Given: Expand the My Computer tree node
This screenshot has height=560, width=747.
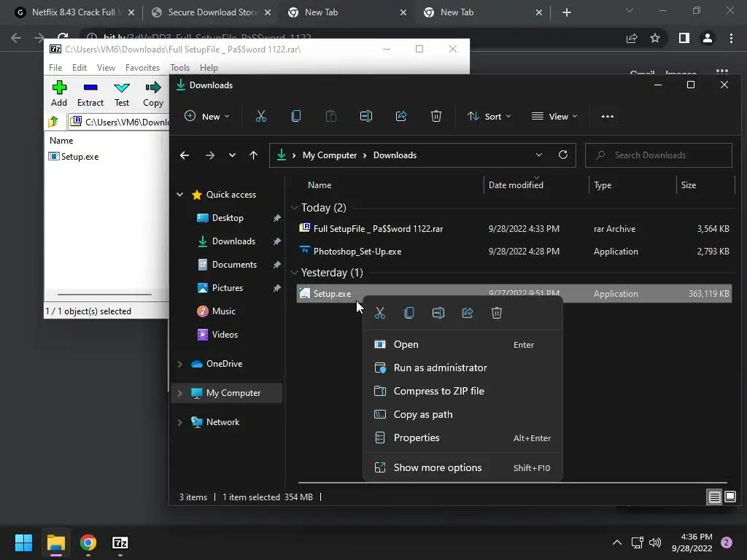Looking at the screenshot, I should (180, 393).
